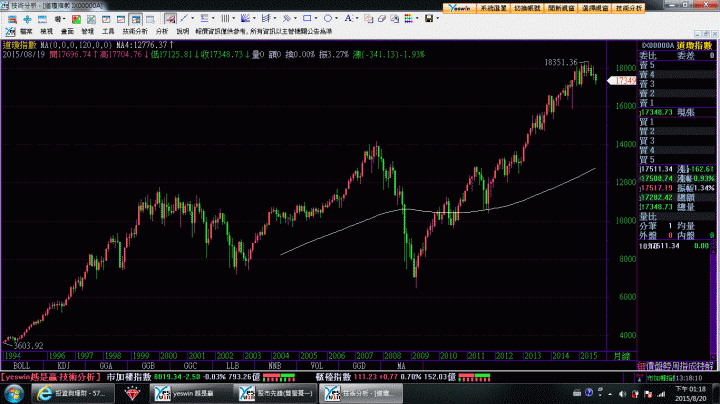
Task: Click the red ruby taskbar icon
Action: [x=132, y=393]
